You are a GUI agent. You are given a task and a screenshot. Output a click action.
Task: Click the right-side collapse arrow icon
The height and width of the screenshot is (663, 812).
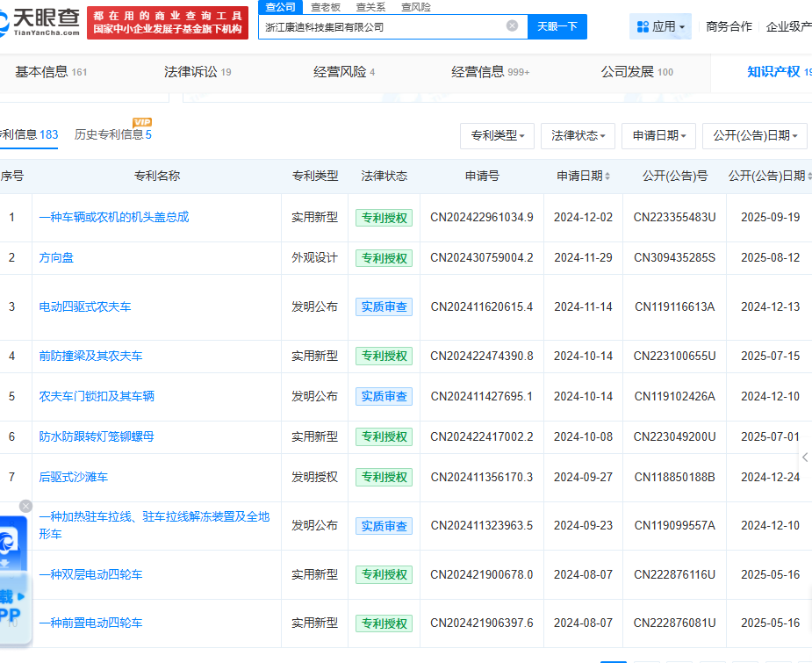pyautogui.click(x=805, y=457)
